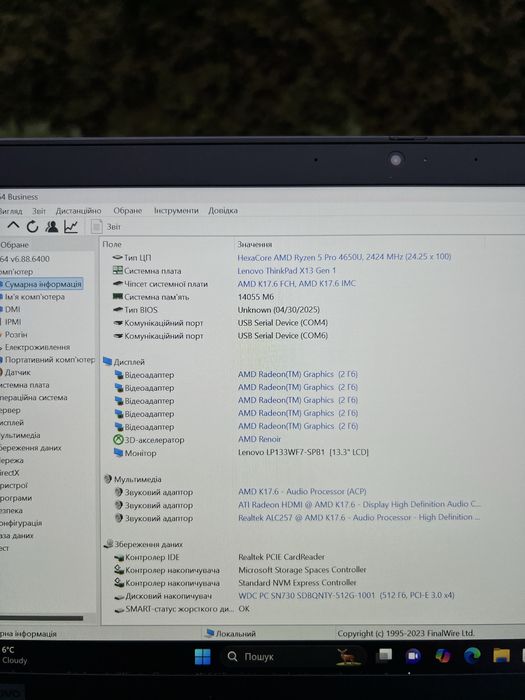The image size is (525, 700).
Task: Select Конфігурація item in sidebar tree
Action: (21, 522)
